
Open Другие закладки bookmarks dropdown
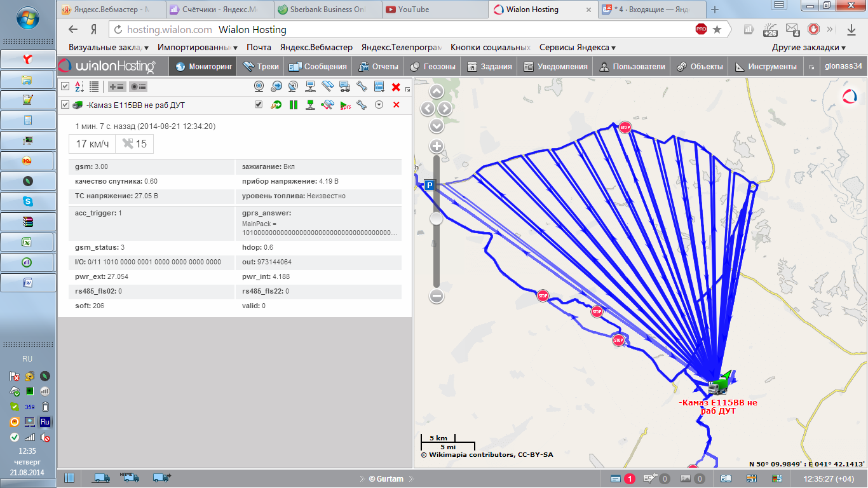pos(808,47)
